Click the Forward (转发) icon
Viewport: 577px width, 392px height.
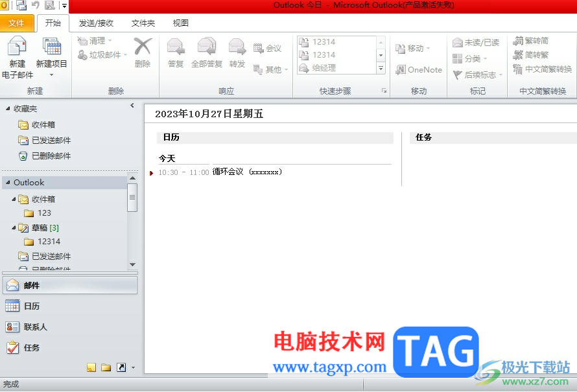237,47
